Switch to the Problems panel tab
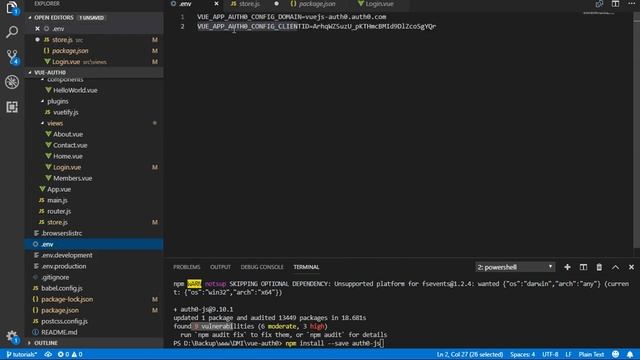 tap(187, 267)
